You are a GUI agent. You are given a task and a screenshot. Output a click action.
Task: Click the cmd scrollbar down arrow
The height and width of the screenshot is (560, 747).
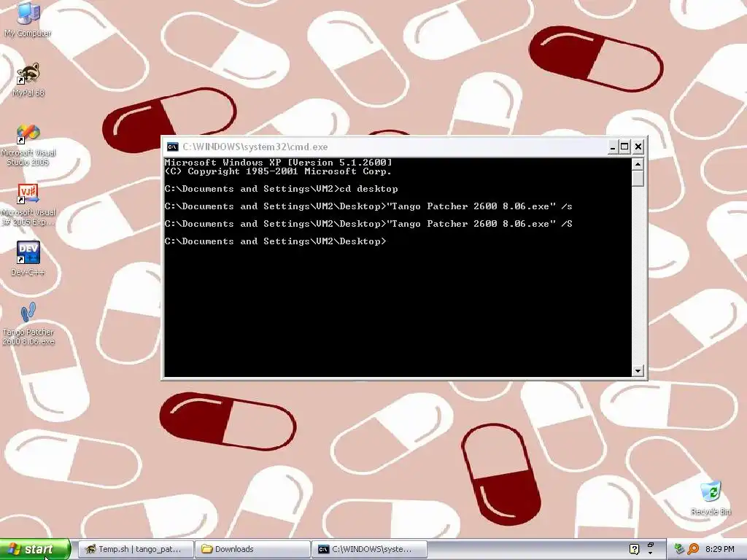[638, 370]
